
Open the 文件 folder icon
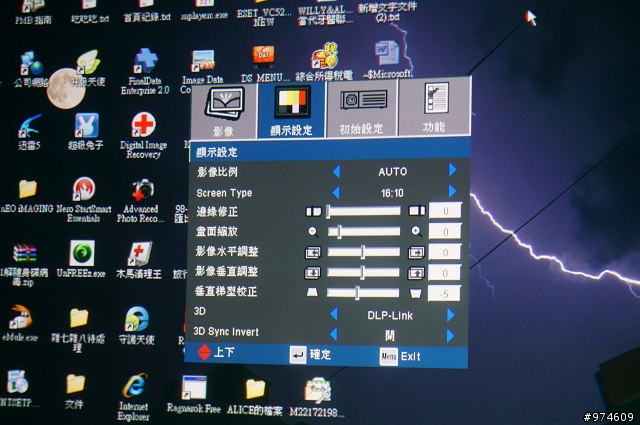pos(75,391)
